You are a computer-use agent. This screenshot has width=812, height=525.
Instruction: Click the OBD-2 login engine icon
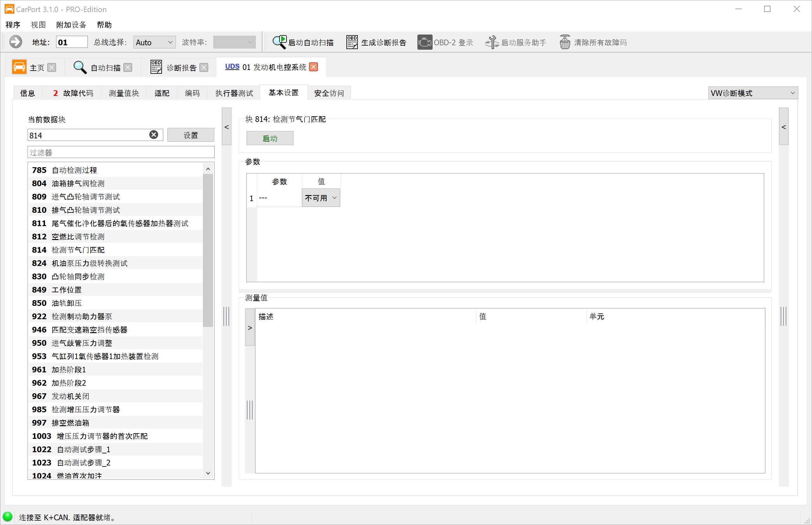(x=424, y=42)
